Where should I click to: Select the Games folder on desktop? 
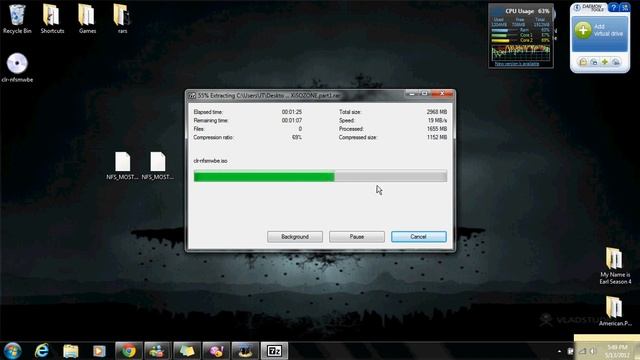(87, 18)
